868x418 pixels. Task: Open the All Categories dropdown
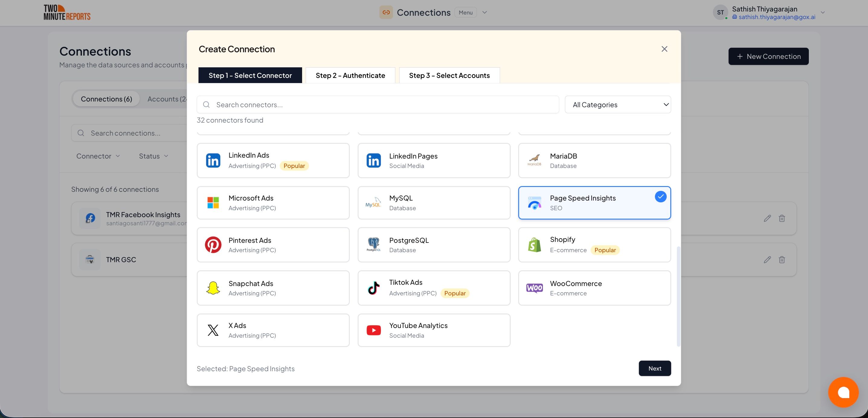[x=617, y=104]
